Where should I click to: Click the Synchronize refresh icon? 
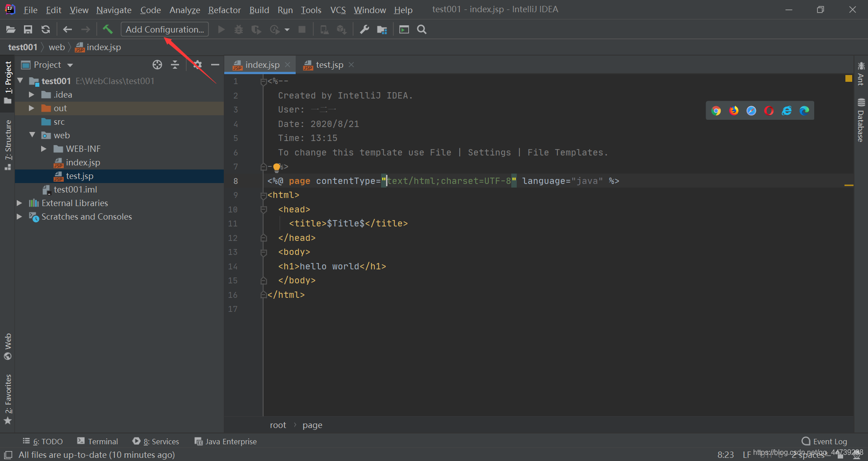[46, 29]
